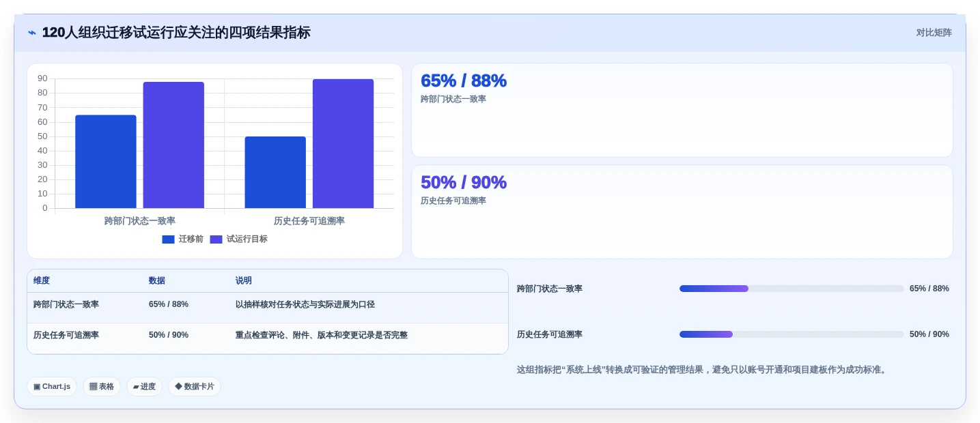980x423 pixels.
Task: Click the 迁移前 bar for 跨部门状态一致率
Action: coord(106,162)
